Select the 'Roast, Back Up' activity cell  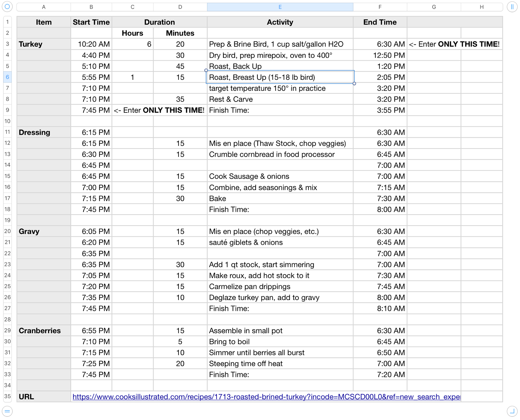280,66
